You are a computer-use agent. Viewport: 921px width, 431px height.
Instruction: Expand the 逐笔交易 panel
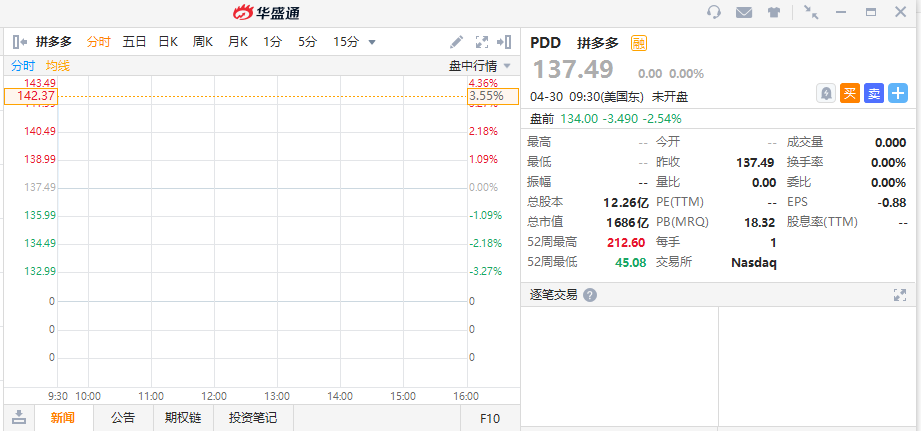pos(899,295)
